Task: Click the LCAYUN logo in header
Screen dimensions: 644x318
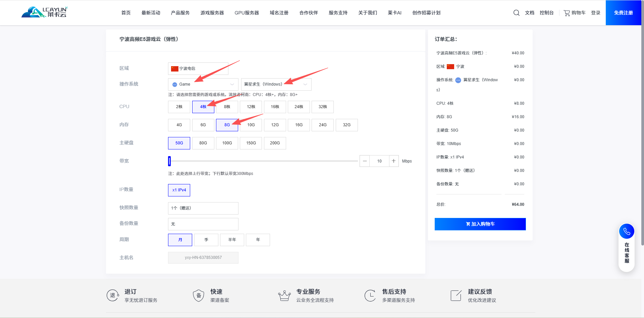Action: (44, 12)
